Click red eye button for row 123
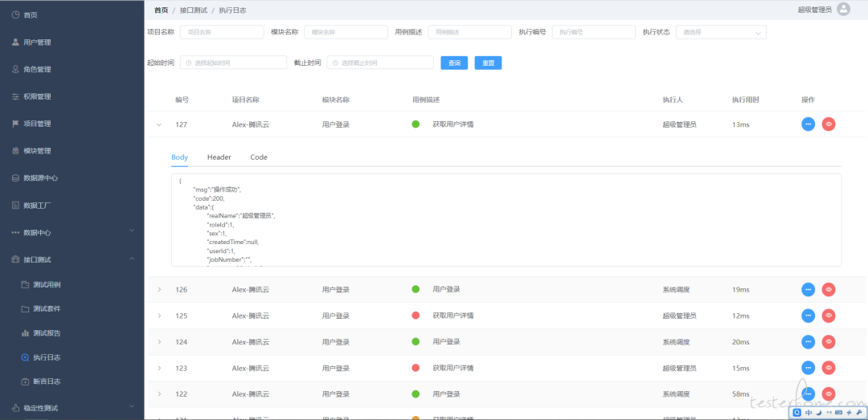Viewport: 868px width, 420px height. pos(829,368)
